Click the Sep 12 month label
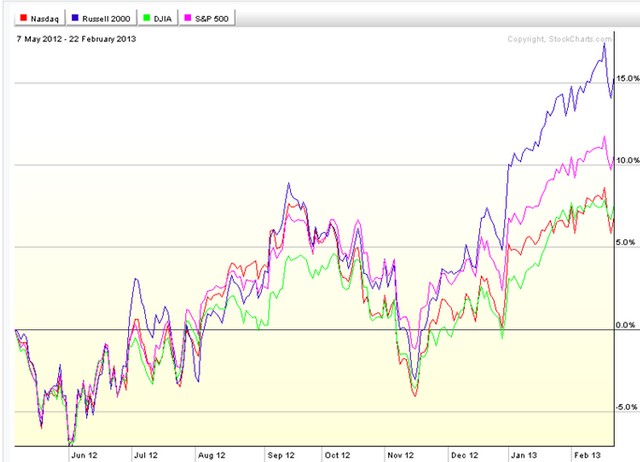The image size is (640, 462). click(x=281, y=455)
